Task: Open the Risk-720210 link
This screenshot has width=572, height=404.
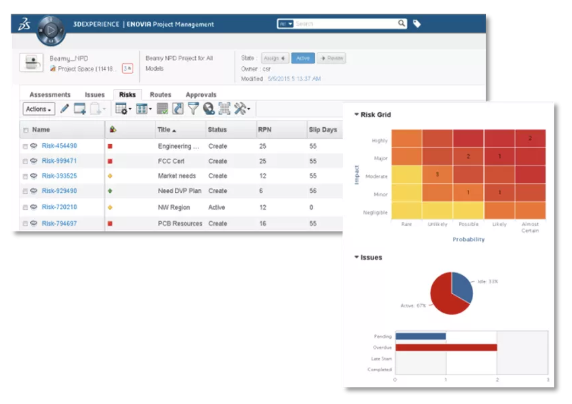Action: 59,207
